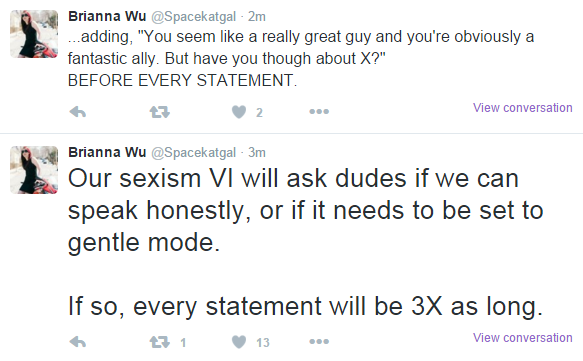
Task: Click Brianna Wu name on first tweet
Action: coord(107,16)
